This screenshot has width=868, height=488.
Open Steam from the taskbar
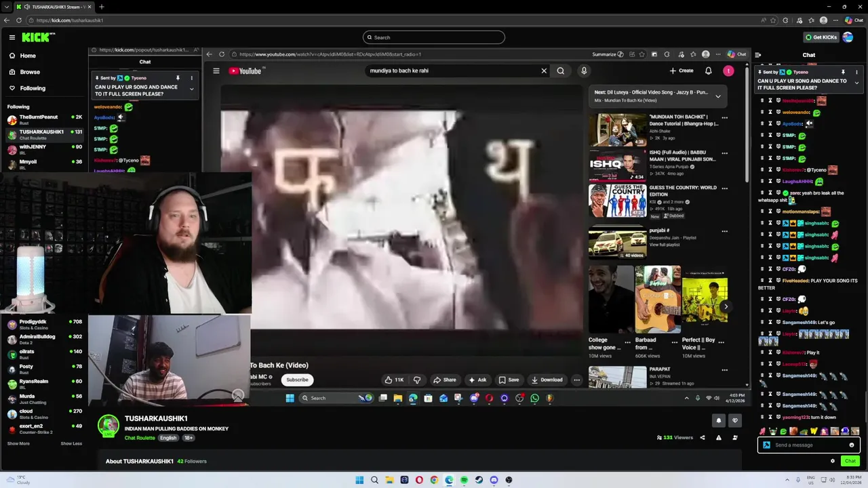[x=479, y=480]
